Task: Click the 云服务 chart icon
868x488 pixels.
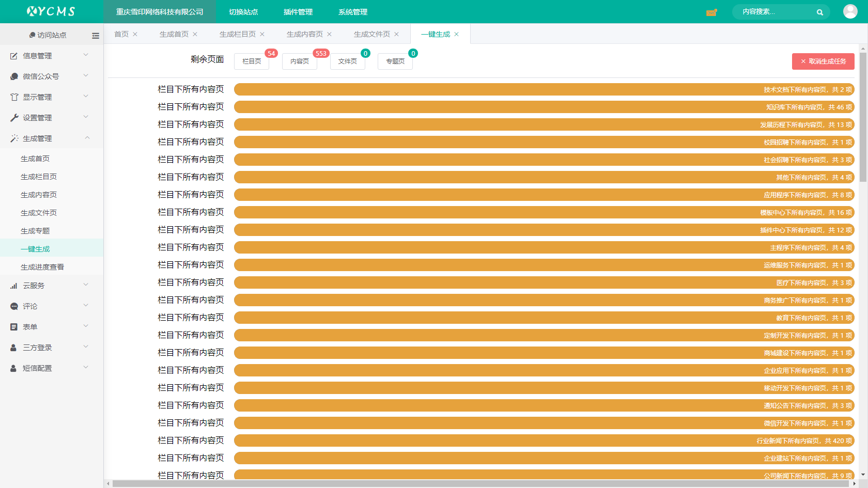Action: pos(14,286)
